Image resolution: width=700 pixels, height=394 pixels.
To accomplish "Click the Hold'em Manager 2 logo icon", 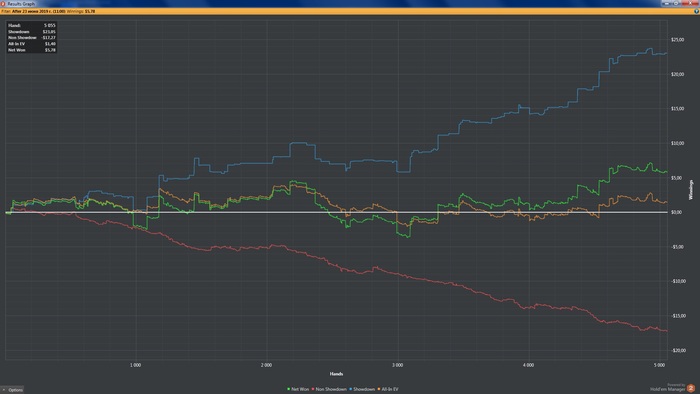I will pyautogui.click(x=691, y=388).
